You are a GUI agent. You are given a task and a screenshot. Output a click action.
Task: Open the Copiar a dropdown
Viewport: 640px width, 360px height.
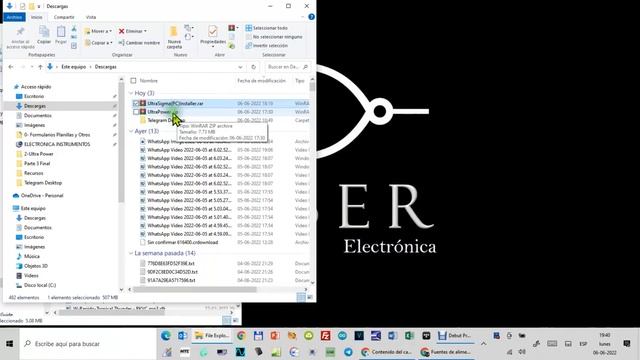coord(98,42)
